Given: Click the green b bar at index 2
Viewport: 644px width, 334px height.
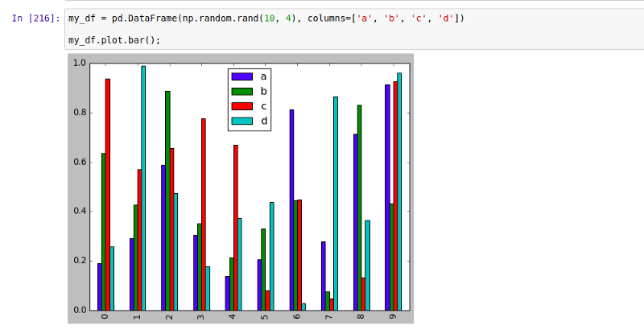Looking at the screenshot, I should (167, 200).
